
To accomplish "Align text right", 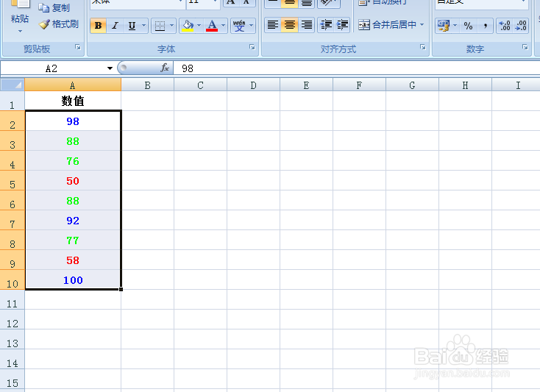I will 306,25.
